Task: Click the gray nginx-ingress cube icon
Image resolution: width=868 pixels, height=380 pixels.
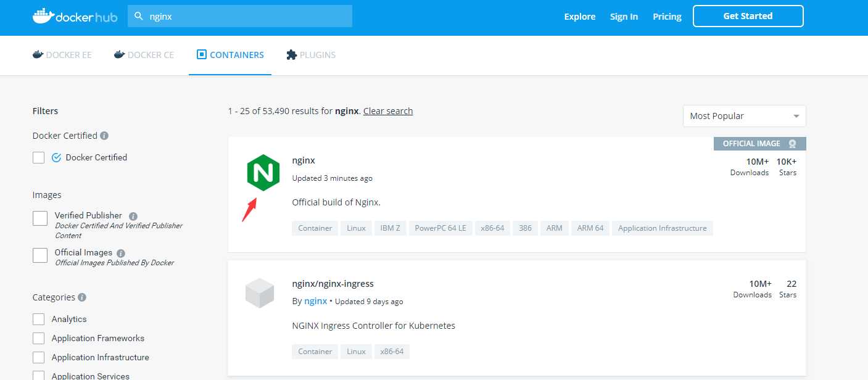Action: [260, 293]
